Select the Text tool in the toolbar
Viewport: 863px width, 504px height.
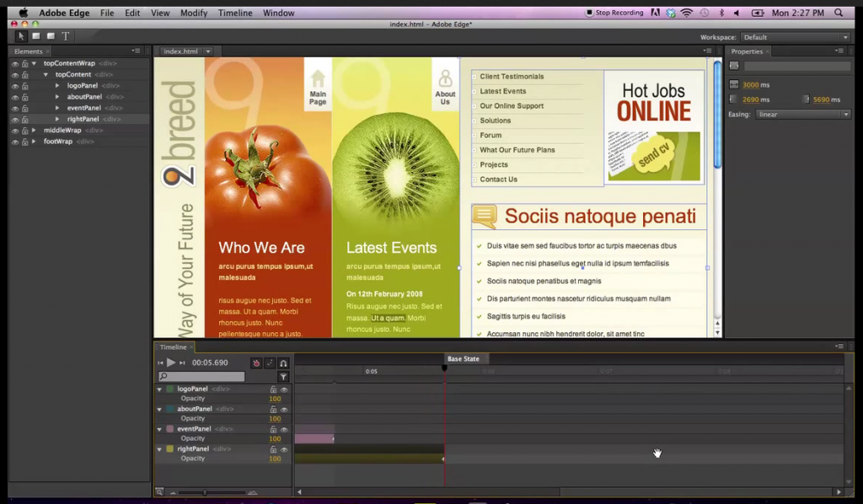tap(66, 37)
